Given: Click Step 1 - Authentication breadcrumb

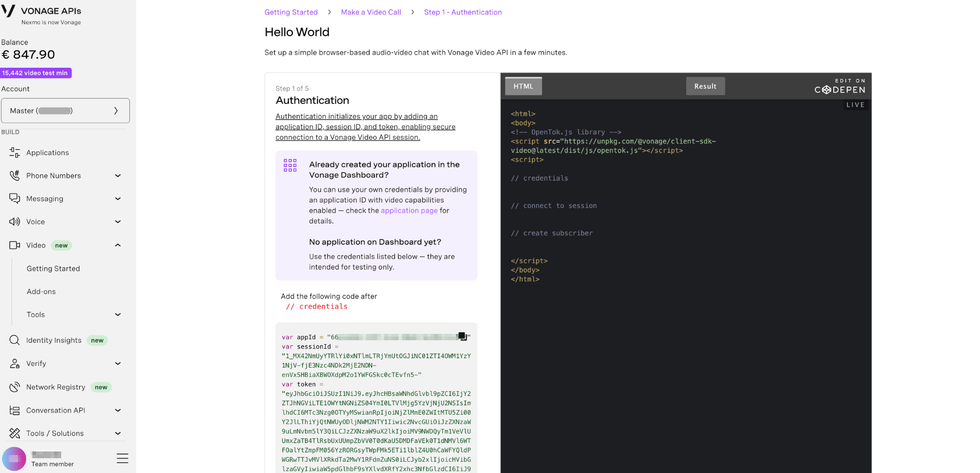Looking at the screenshot, I should pos(463,12).
